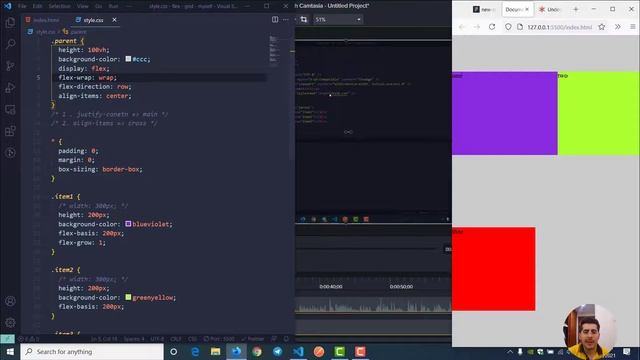
Task: Open a new tab in Firefox
Action: pos(576,9)
